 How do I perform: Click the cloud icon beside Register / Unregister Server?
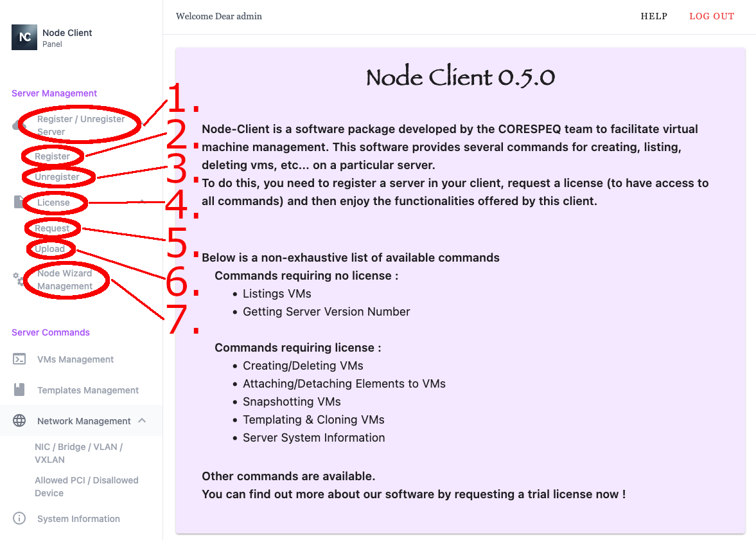click(x=17, y=125)
